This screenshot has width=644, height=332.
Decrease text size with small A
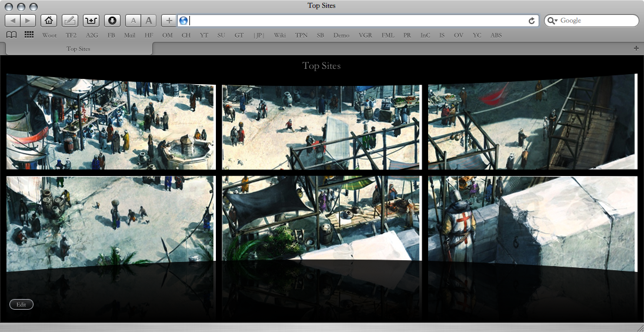pyautogui.click(x=133, y=21)
